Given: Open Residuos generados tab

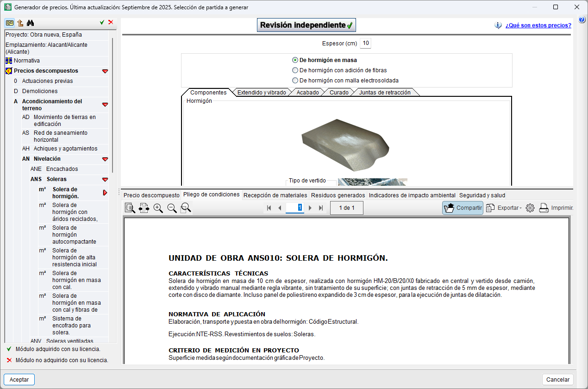Looking at the screenshot, I should click(338, 195).
